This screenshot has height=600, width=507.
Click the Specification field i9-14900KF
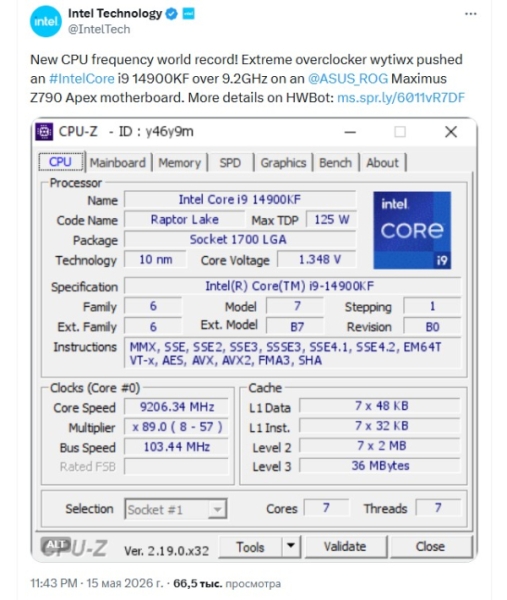pyautogui.click(x=293, y=286)
